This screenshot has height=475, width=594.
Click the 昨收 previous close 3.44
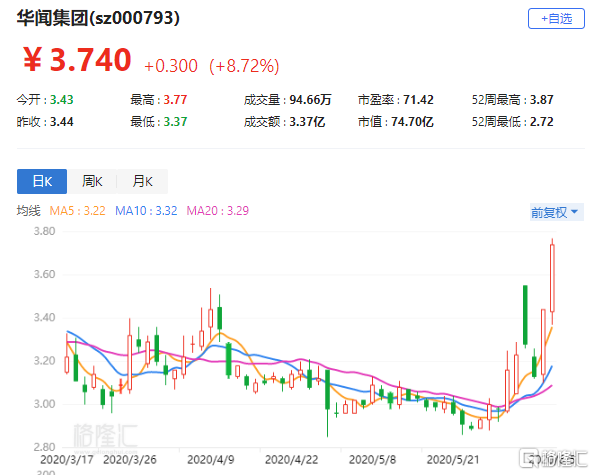point(62,122)
